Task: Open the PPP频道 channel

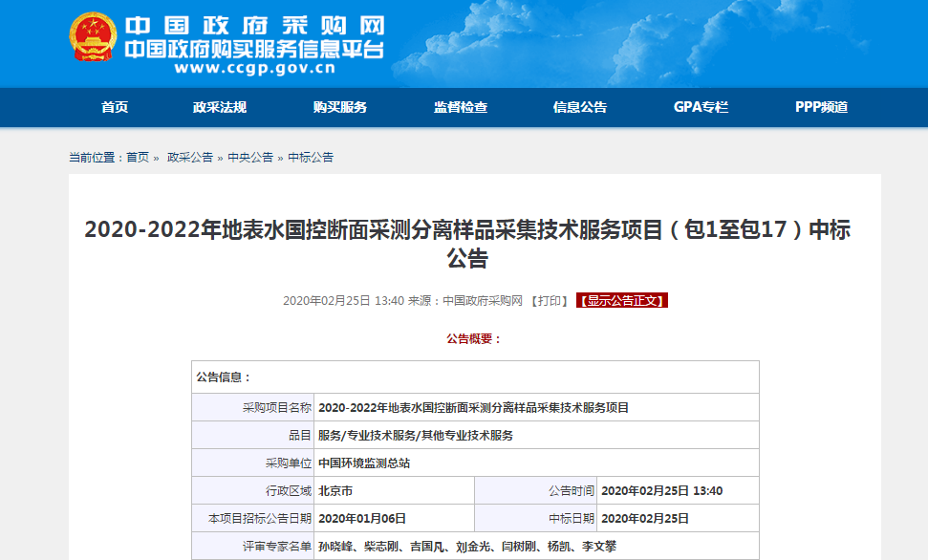Action: pyautogui.click(x=821, y=107)
